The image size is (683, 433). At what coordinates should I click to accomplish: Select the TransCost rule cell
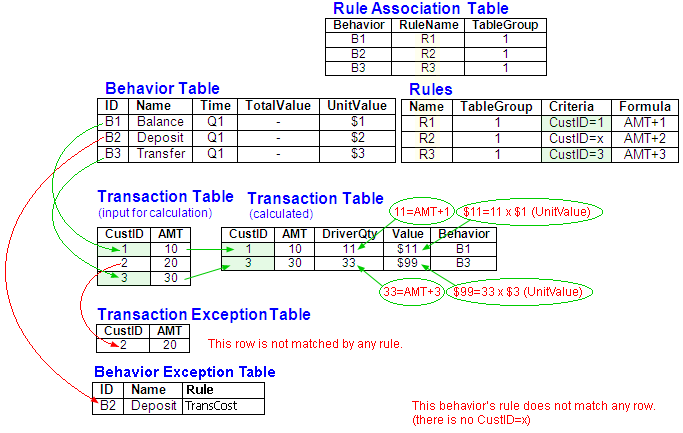tap(223, 406)
